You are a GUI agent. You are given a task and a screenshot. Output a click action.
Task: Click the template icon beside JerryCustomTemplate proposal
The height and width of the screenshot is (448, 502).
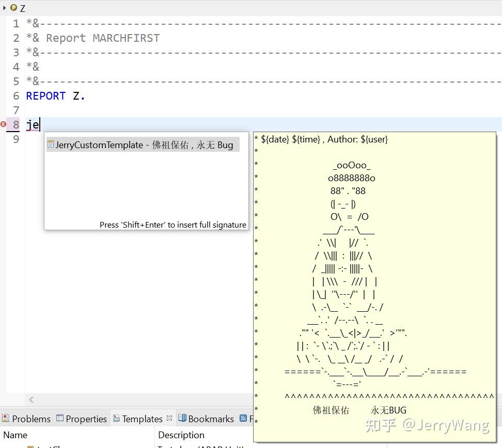(51, 145)
